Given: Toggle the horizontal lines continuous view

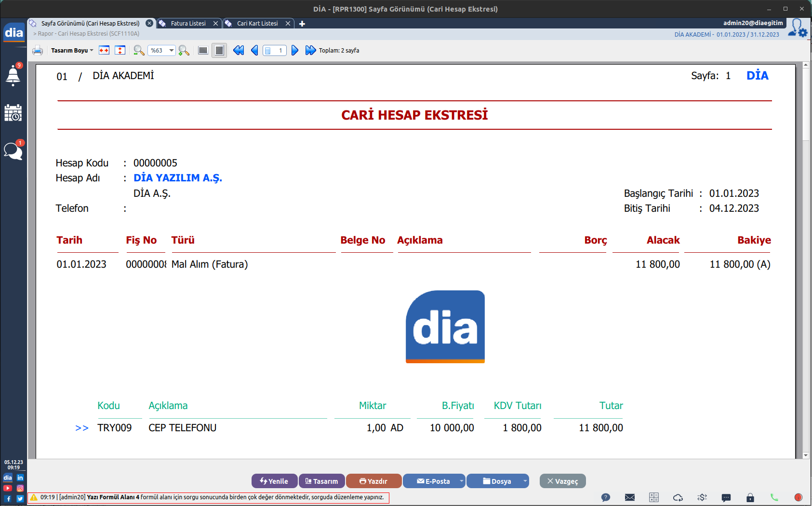Looking at the screenshot, I should click(x=219, y=51).
